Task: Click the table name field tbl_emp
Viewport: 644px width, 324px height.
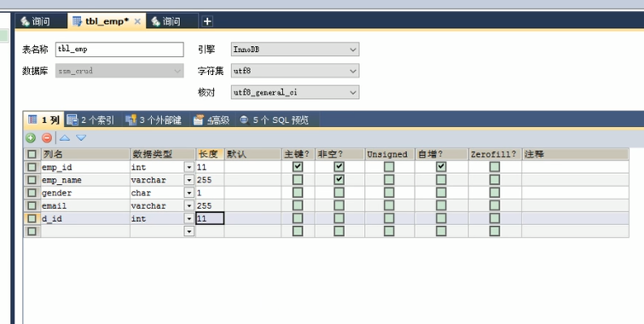Action: tap(119, 49)
